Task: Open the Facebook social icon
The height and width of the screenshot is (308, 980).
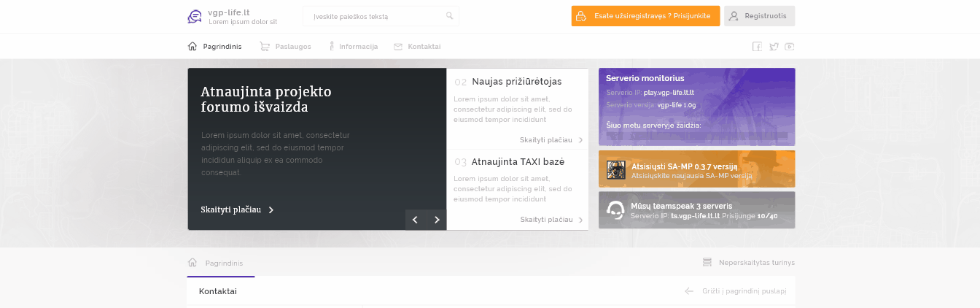Action: coord(757,47)
